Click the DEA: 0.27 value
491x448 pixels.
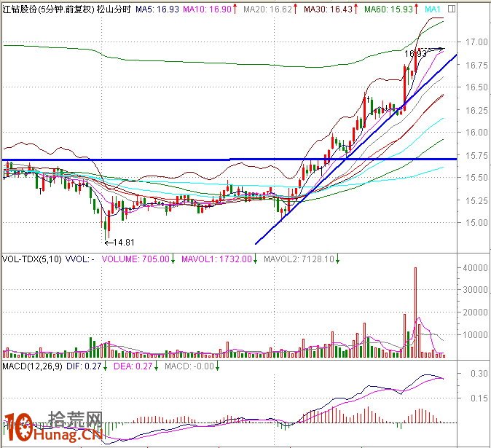[x=133, y=366]
